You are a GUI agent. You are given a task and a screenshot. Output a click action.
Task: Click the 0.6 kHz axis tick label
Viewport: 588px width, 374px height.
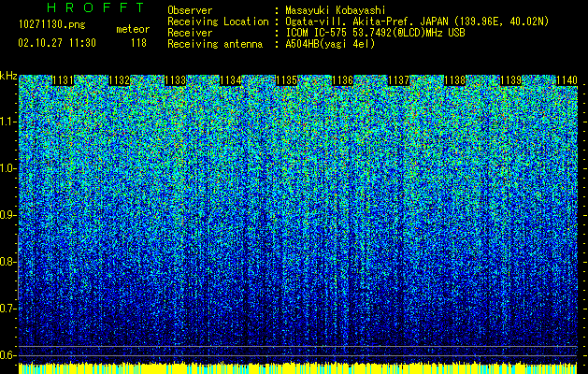pyautogui.click(x=7, y=355)
